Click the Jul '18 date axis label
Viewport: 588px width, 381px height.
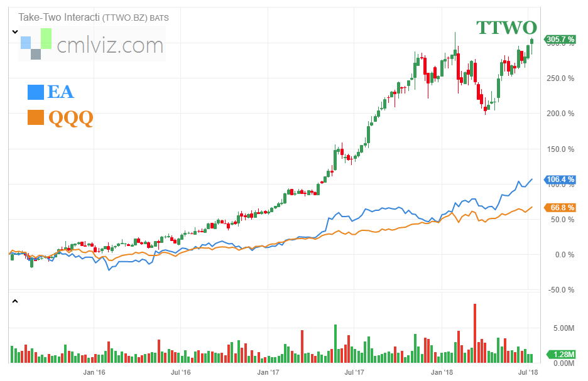click(528, 372)
